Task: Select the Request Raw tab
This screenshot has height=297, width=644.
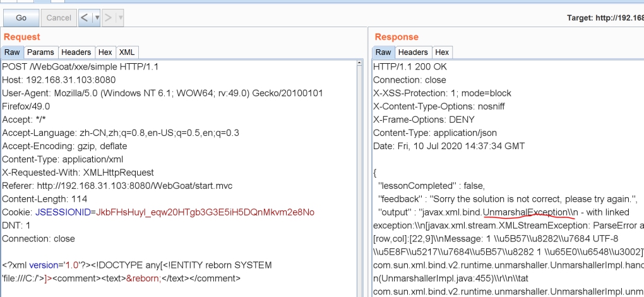Action: [x=12, y=52]
